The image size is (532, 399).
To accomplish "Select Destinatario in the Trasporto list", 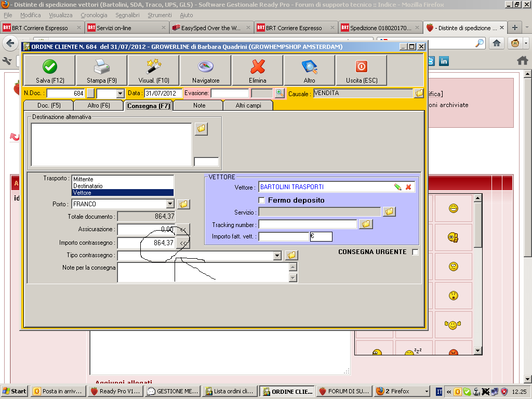I will [123, 186].
